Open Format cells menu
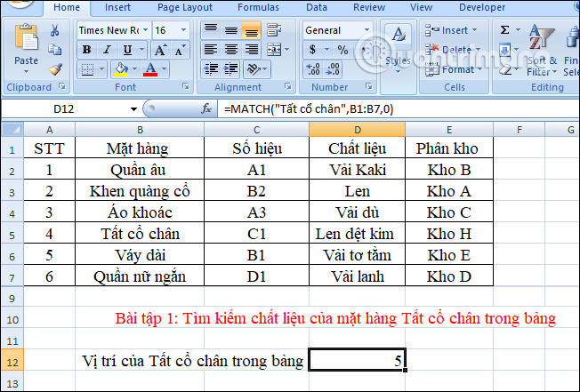This screenshot has width=580, height=392. (454, 69)
